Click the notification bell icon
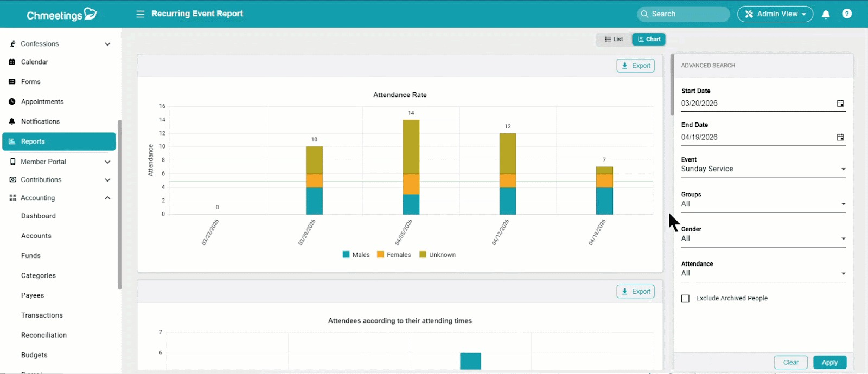The image size is (868, 374). (826, 14)
